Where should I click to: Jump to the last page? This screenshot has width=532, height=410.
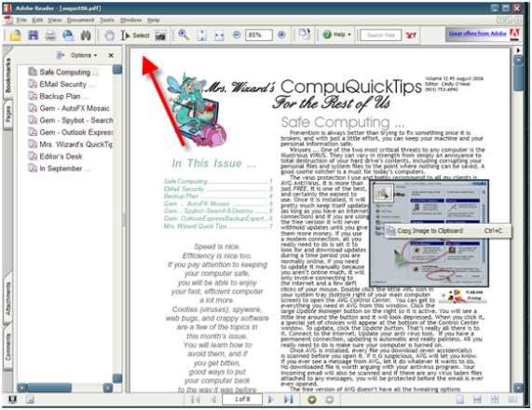coord(289,400)
